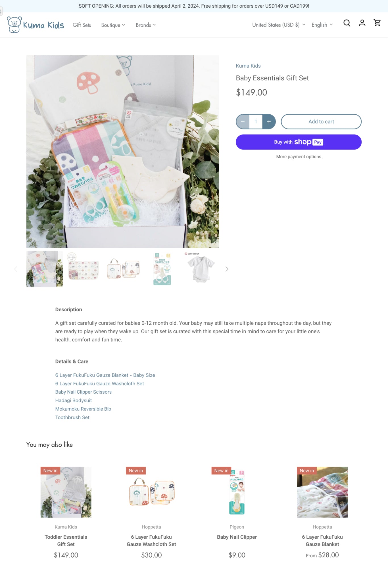Viewport: 388px width, 588px height.
Task: Decrease quantity with the minus button
Action: pos(243,121)
